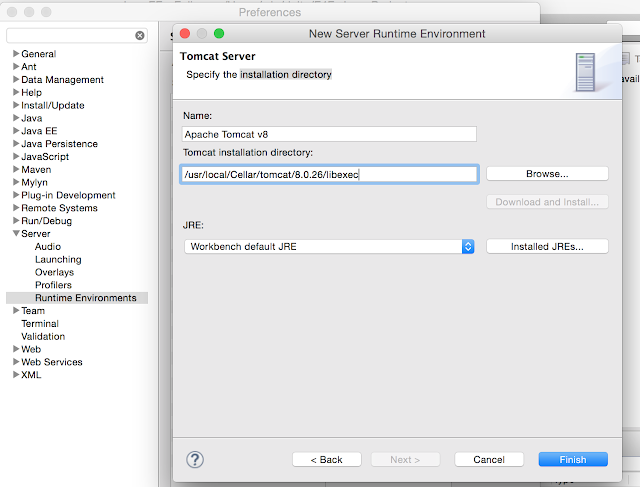
Task: Open the help question mark icon
Action: click(x=195, y=460)
